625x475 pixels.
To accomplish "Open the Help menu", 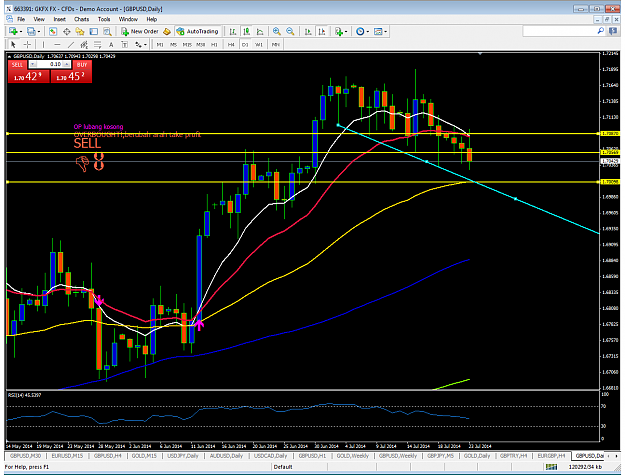I will [x=151, y=19].
